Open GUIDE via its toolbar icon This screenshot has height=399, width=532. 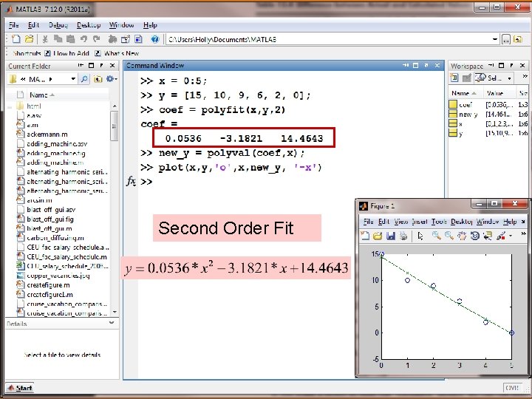click(125, 39)
